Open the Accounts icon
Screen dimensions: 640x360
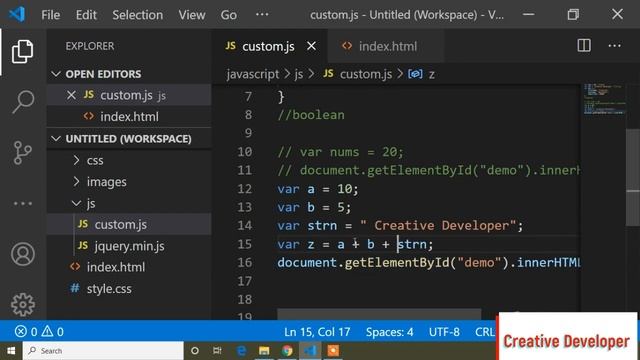tap(22, 254)
